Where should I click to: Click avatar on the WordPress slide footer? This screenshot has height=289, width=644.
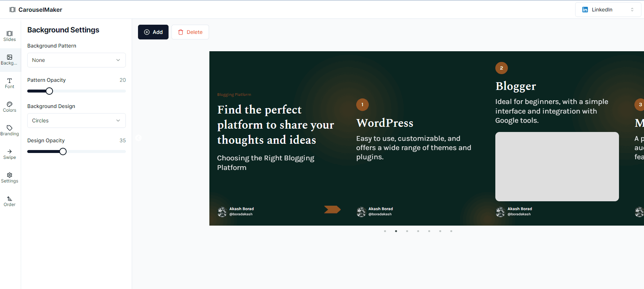point(361,212)
